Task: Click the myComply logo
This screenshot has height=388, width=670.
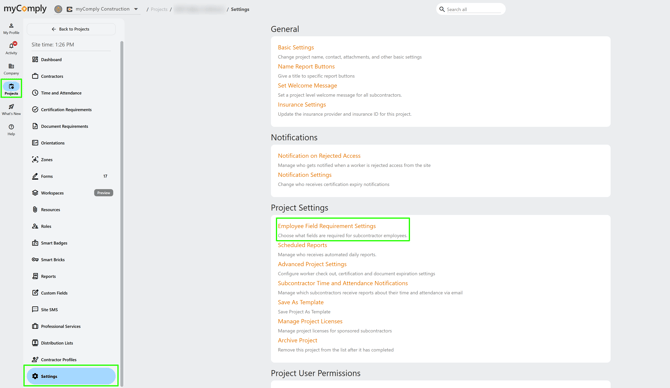Action: pos(25,9)
